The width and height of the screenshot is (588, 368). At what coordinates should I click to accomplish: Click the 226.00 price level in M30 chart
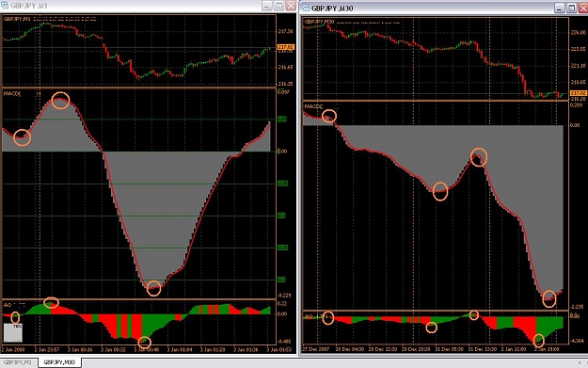[x=578, y=33]
